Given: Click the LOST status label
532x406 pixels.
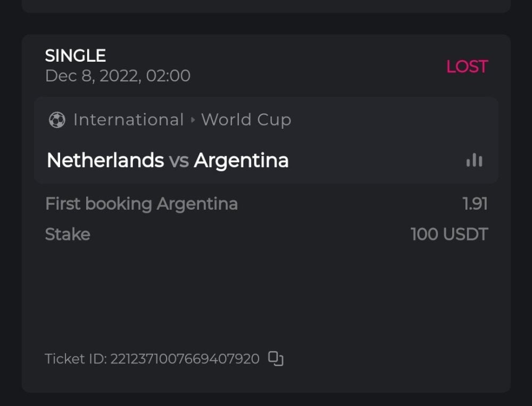Looking at the screenshot, I should [x=467, y=67].
